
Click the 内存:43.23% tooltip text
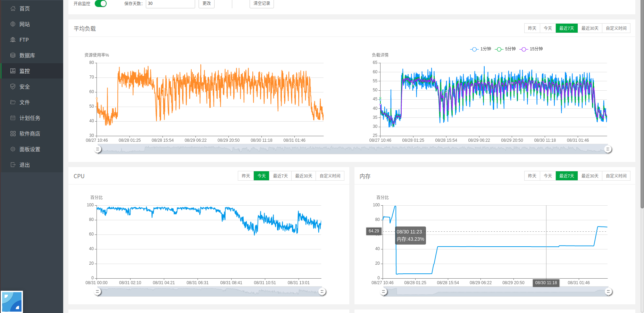(410, 239)
